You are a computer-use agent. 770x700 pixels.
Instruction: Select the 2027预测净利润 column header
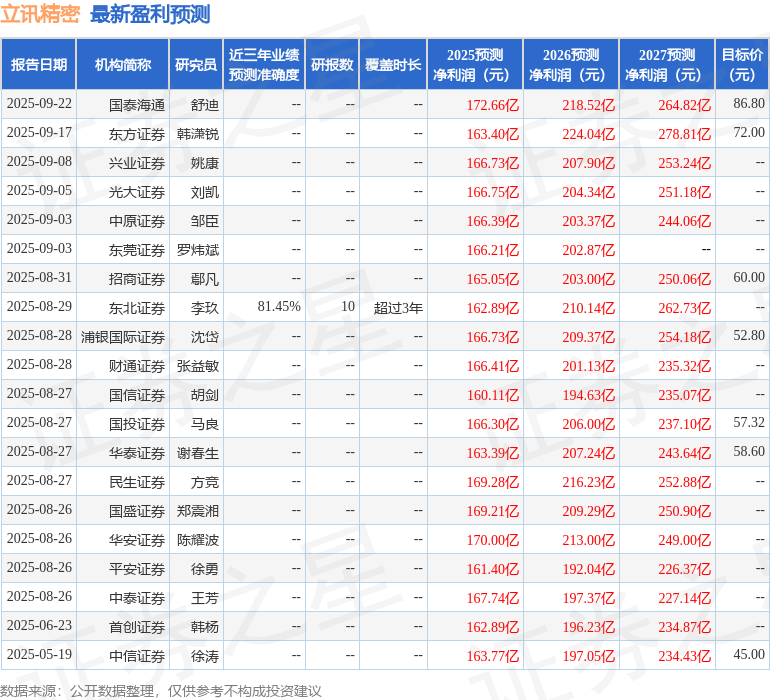(667, 64)
